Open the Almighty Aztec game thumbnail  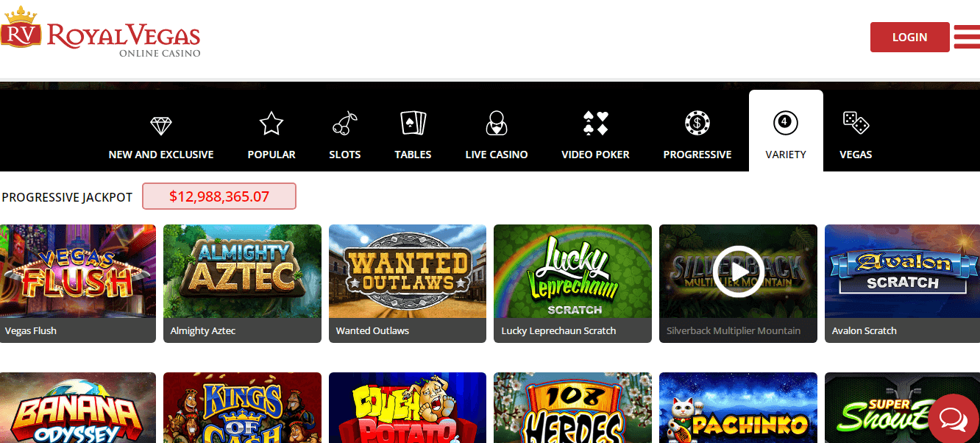[242, 272]
